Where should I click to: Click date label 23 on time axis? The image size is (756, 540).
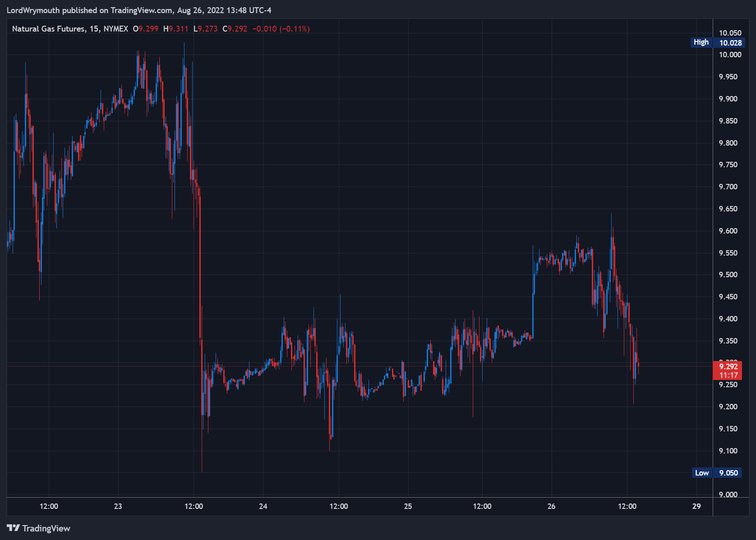118,506
